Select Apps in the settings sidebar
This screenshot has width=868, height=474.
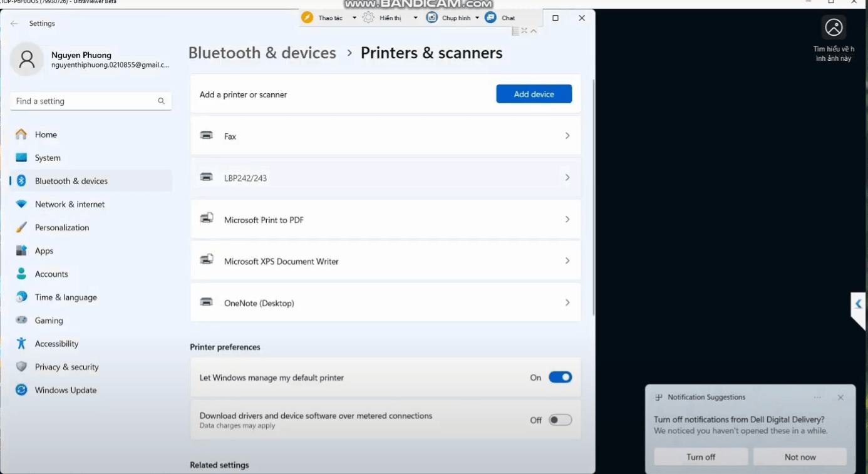tap(44, 250)
